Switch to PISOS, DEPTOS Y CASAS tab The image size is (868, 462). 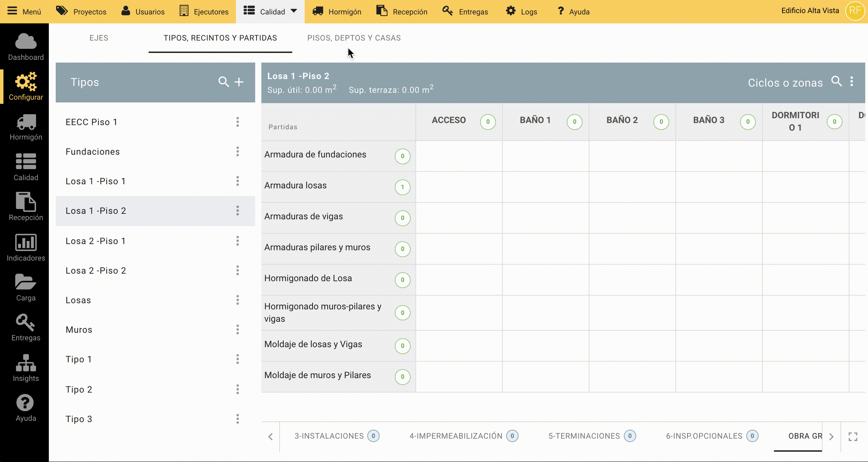354,38
